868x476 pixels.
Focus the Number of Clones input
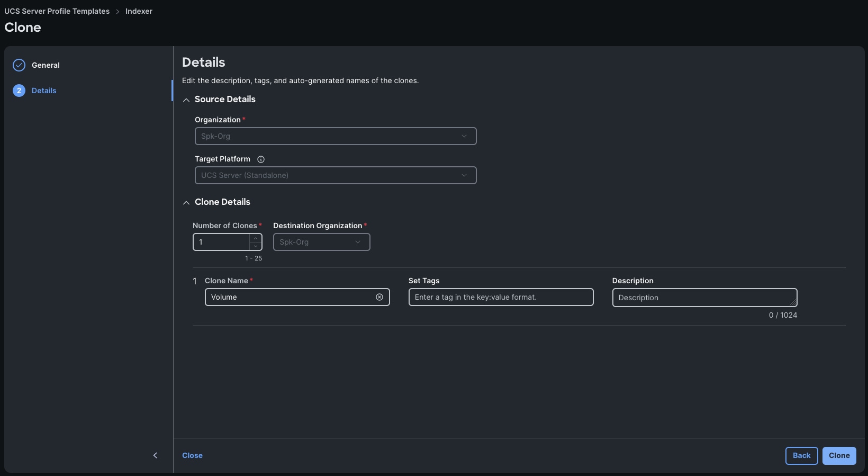point(221,242)
